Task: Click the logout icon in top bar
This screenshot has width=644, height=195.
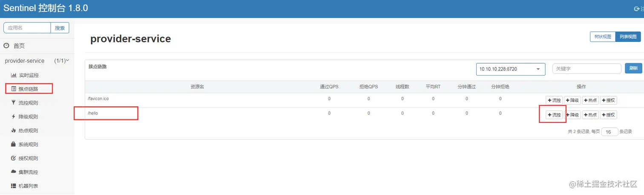Action: click(x=637, y=8)
